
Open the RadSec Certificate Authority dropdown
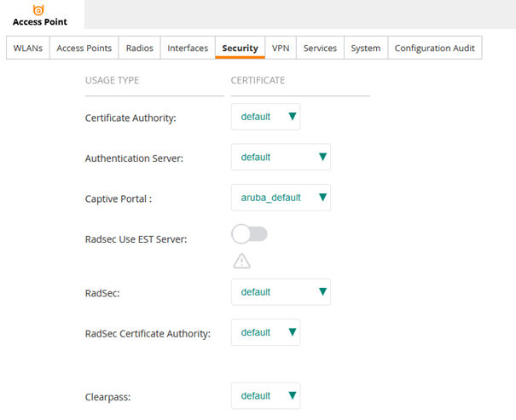coord(265,332)
